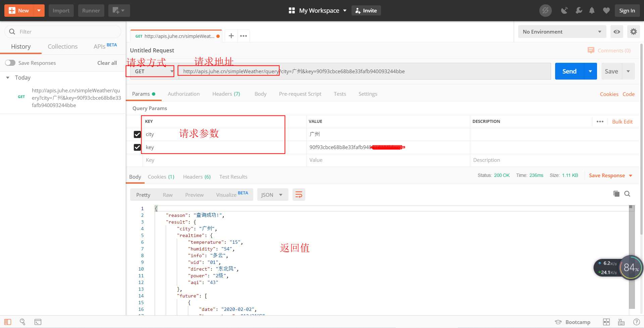Open the request Settings tab
Viewport: 644px width, 328px height.
click(368, 94)
